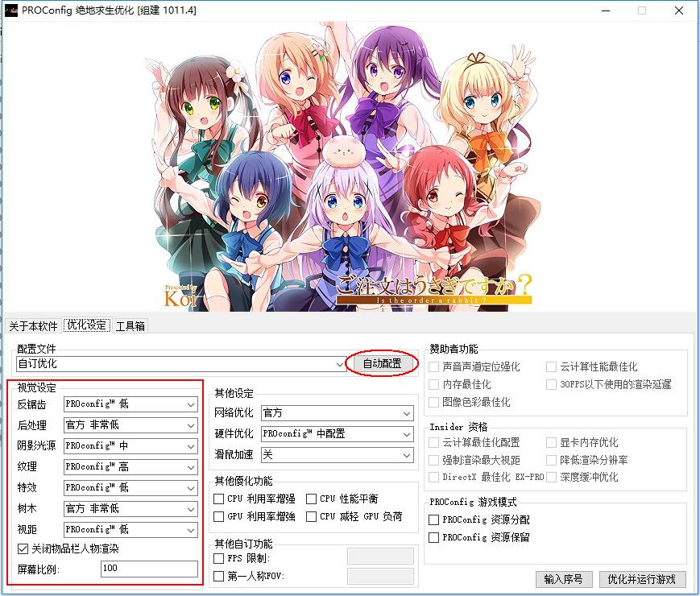Minimize the PROConfig window
The width and height of the screenshot is (700, 596).
[x=606, y=10]
